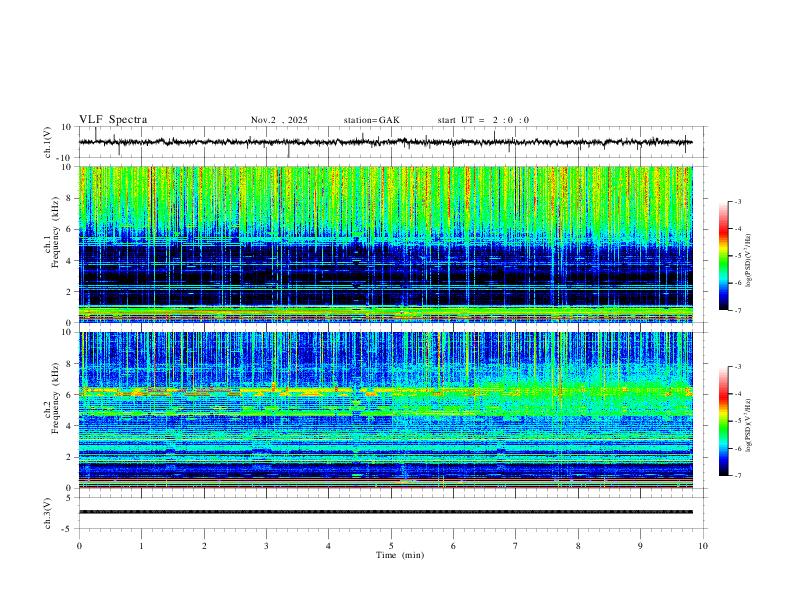The image size is (792, 612).
Task: Click the '-3' tick on upper colorbar
Action: pos(737,201)
